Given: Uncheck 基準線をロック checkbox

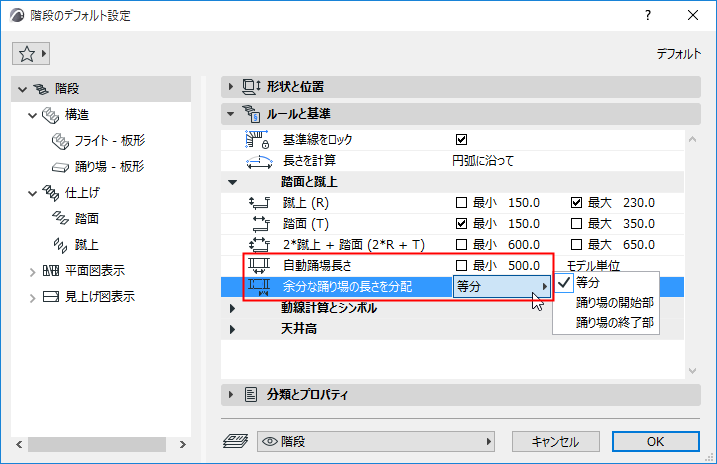Looking at the screenshot, I should [461, 139].
